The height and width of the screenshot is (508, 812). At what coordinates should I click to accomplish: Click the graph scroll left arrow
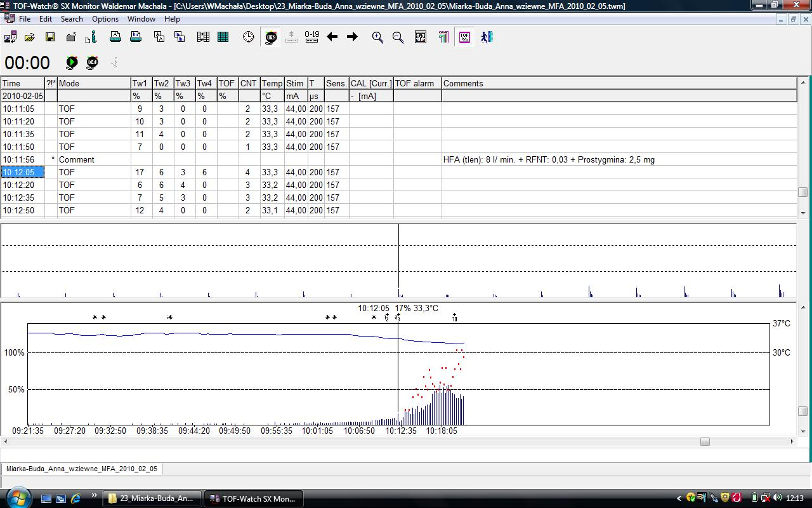6,441
